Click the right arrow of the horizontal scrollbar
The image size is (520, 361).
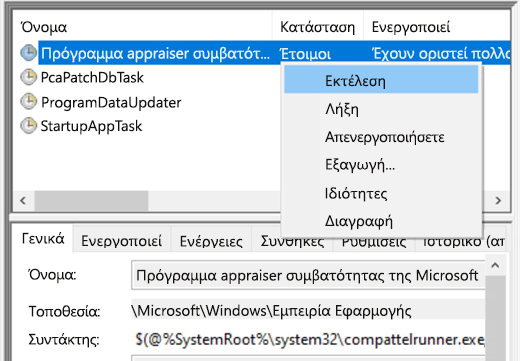coord(498,201)
